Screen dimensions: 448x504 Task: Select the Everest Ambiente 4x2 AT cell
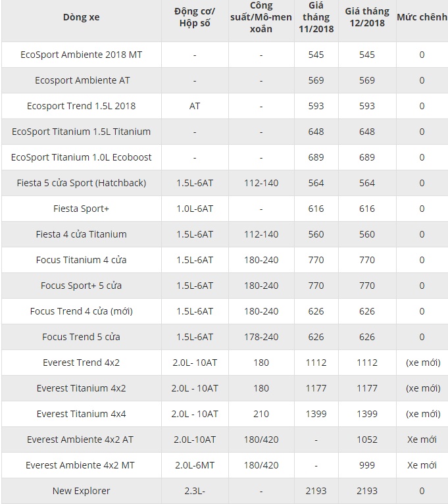(x=82, y=440)
